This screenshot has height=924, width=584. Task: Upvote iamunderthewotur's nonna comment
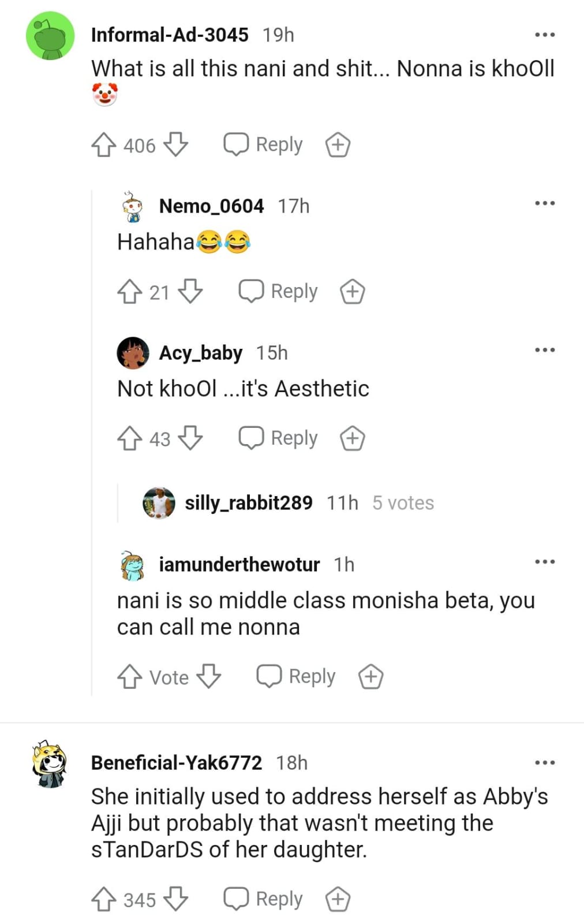(130, 676)
